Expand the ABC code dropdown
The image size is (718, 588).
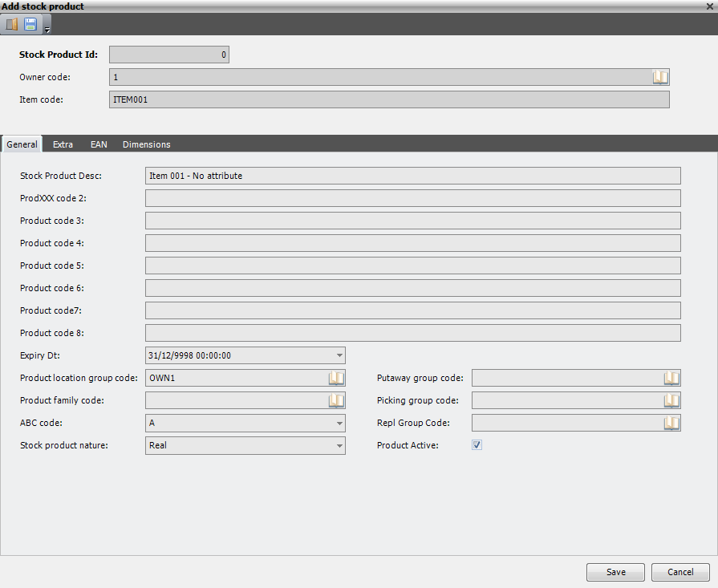tap(339, 423)
